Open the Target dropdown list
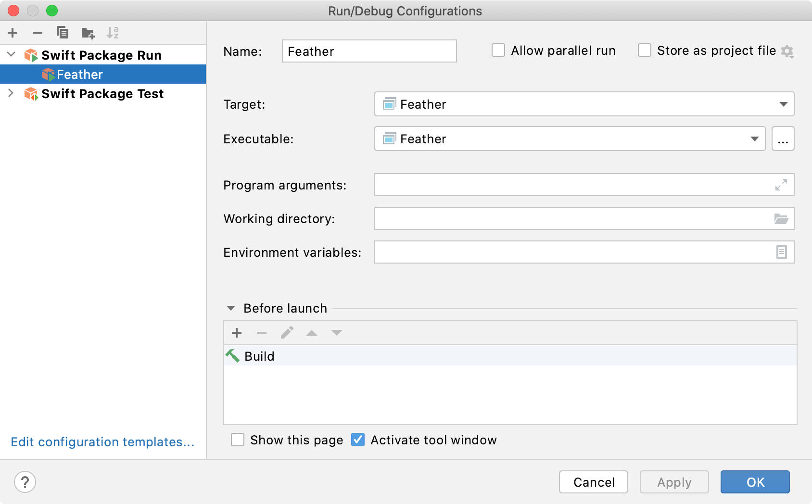Screen dimensions: 812x504 [x=783, y=104]
